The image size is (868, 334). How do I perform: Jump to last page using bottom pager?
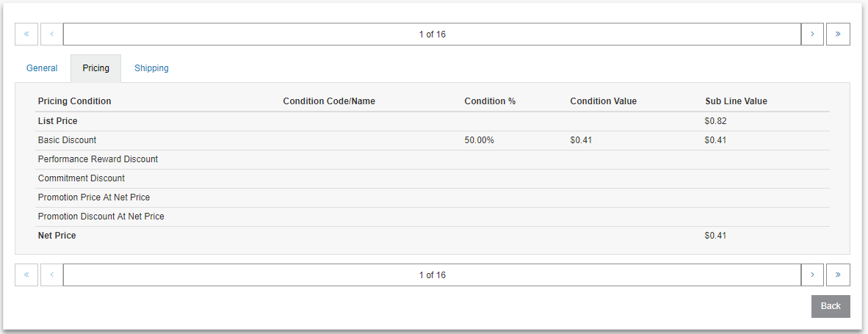838,275
